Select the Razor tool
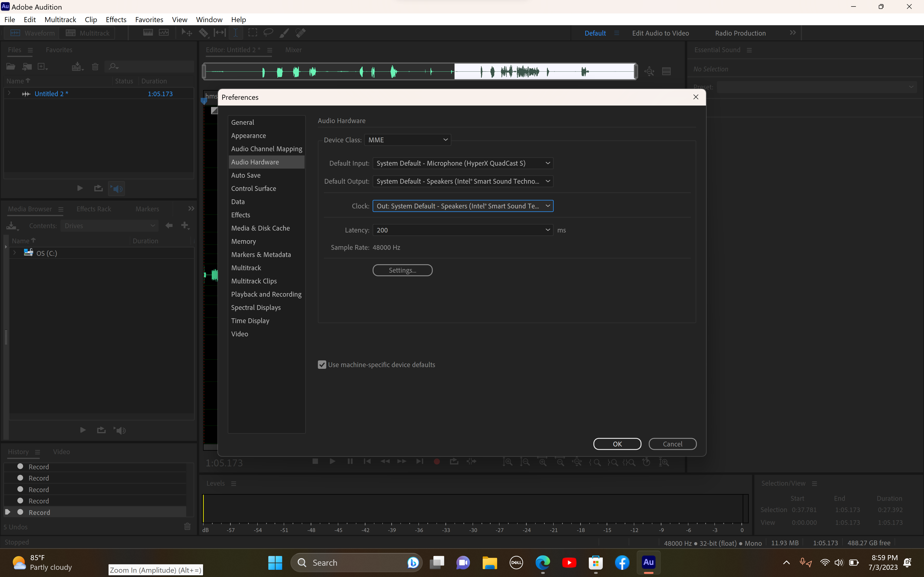 [x=204, y=32]
